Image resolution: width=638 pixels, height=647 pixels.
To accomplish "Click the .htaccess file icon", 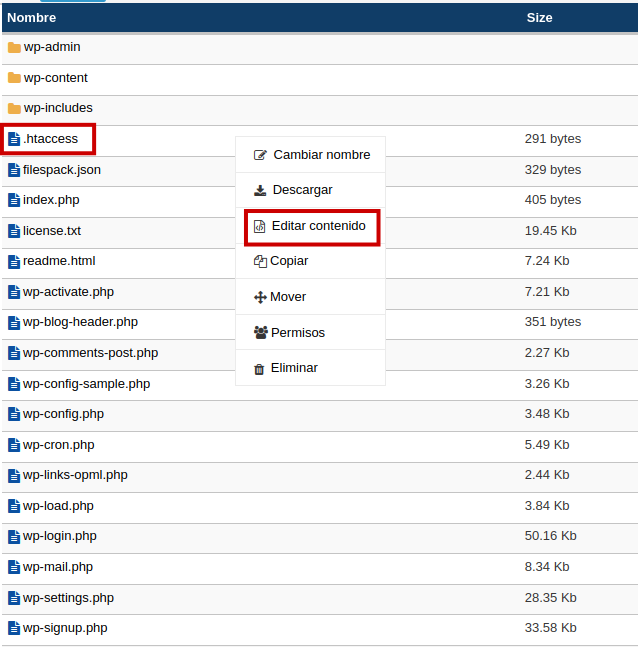I will pos(14,139).
